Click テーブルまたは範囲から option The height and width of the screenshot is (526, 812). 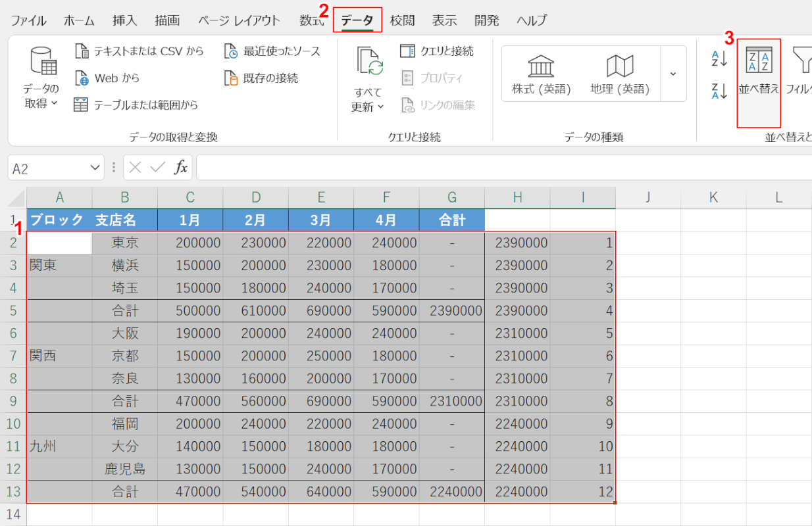(x=136, y=105)
